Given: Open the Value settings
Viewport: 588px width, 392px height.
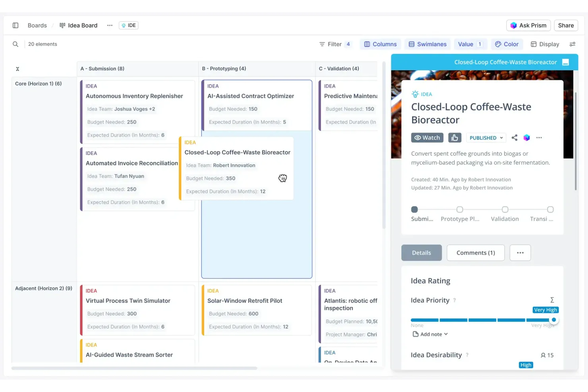Looking at the screenshot, I should coord(470,44).
